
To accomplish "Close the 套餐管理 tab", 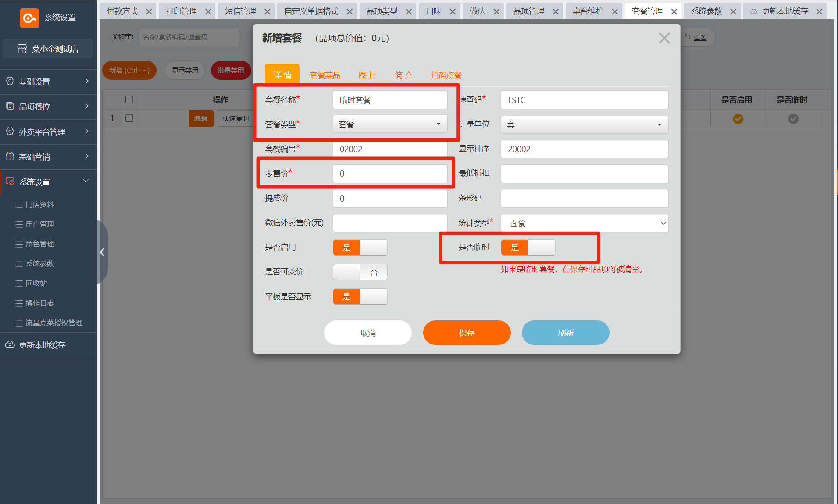I will [x=674, y=11].
